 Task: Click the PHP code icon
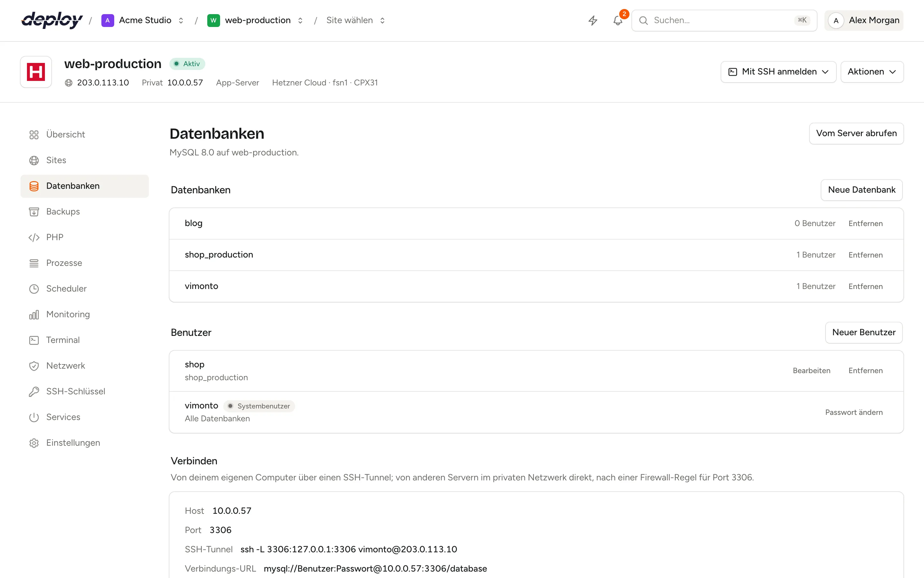[34, 237]
